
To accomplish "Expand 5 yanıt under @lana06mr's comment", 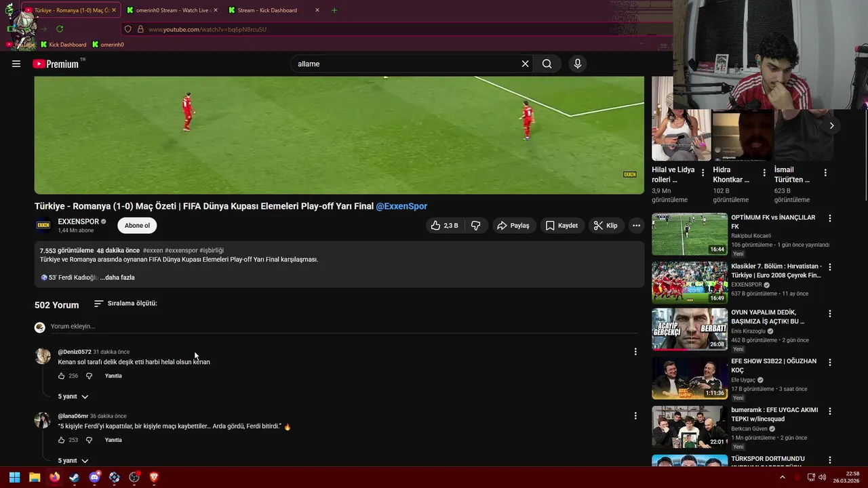I will [73, 461].
